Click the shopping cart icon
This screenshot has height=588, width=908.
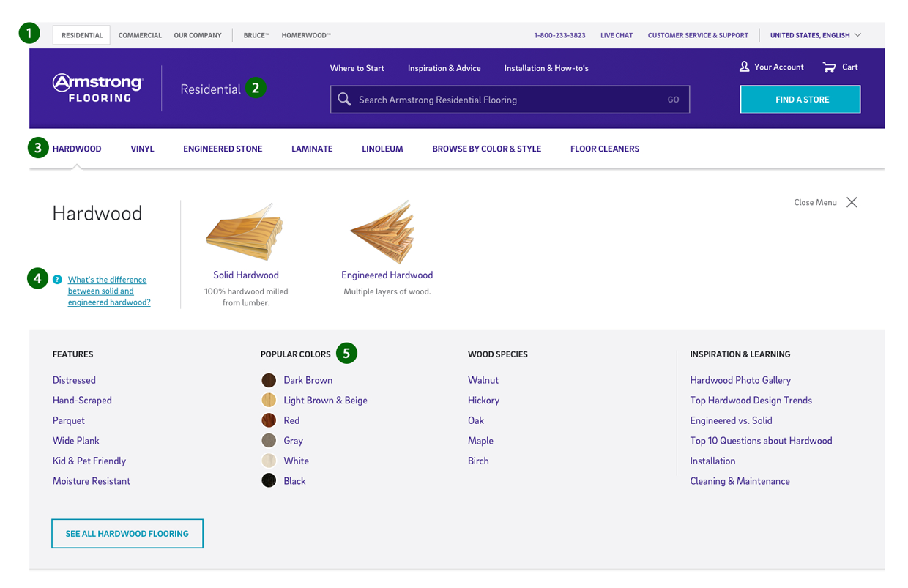[x=829, y=67]
